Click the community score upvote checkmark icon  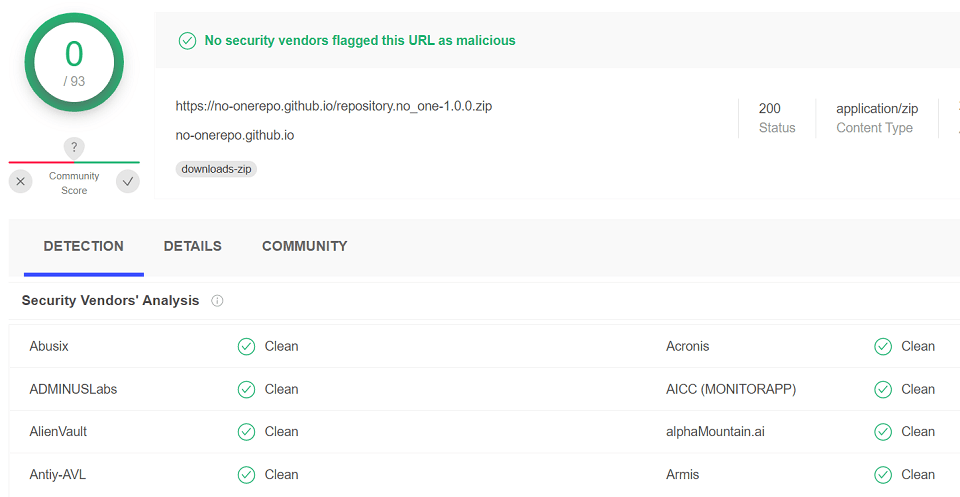click(128, 182)
